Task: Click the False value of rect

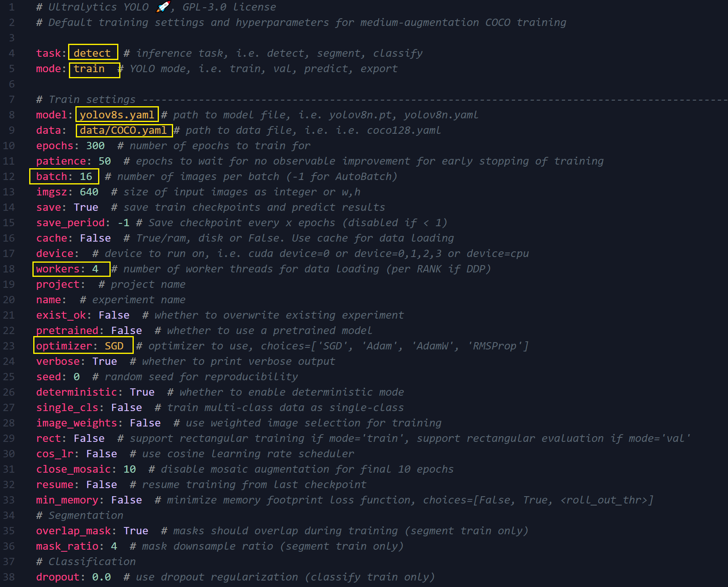Action: 89,438
